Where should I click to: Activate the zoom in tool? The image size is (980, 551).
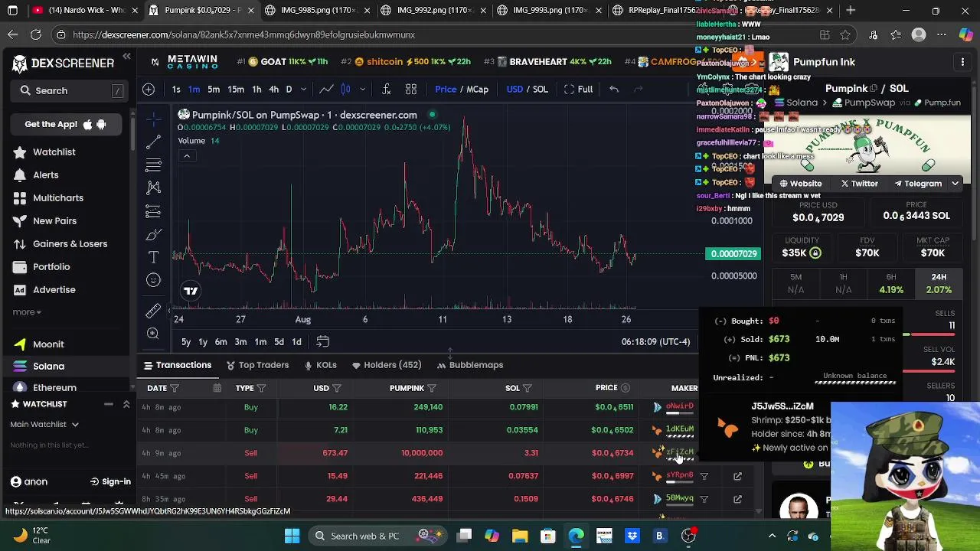(153, 334)
